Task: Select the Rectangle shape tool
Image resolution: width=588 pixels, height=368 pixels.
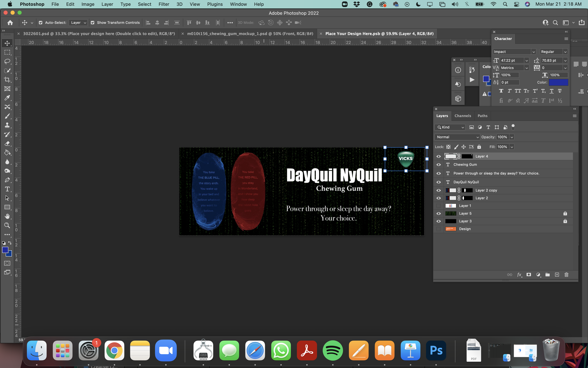Action: click(x=7, y=207)
